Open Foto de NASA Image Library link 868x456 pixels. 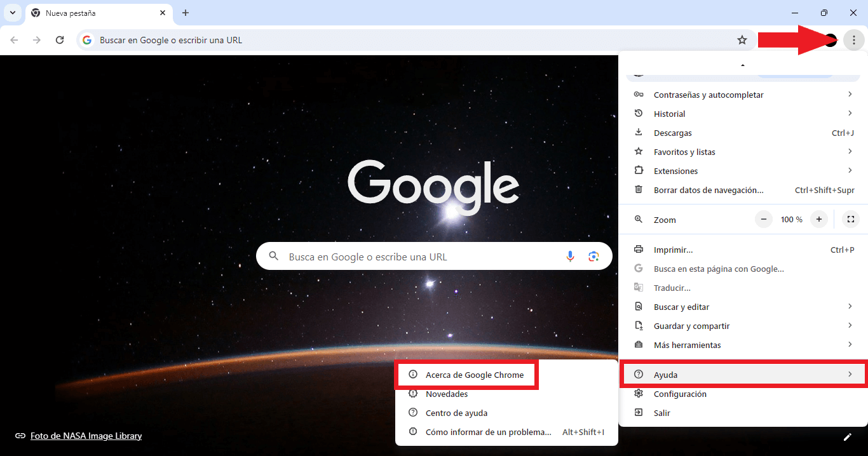pos(86,436)
